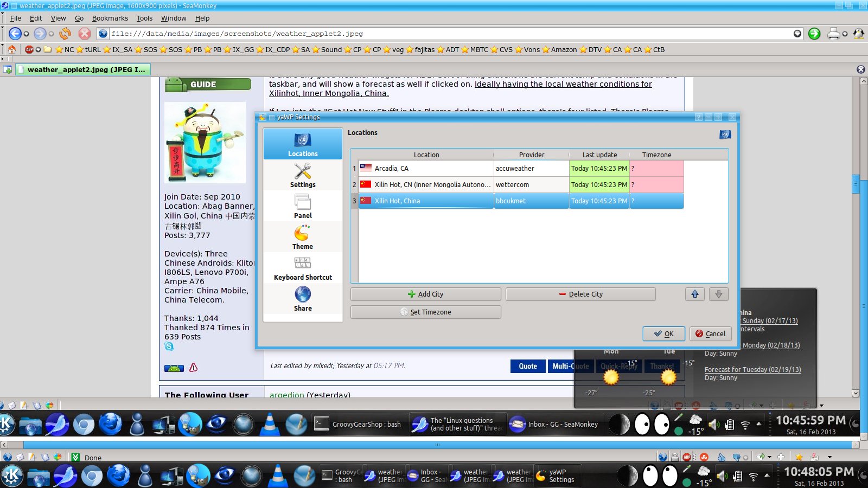Open the Back button history dropdown
868x488 pixels.
point(26,34)
